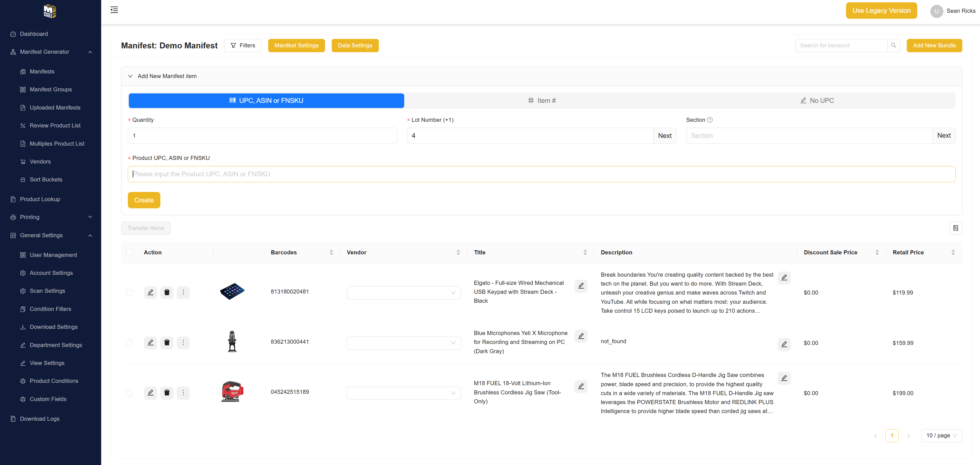This screenshot has height=465, width=980.
Task: Click the Section help question mark icon
Action: [x=710, y=120]
